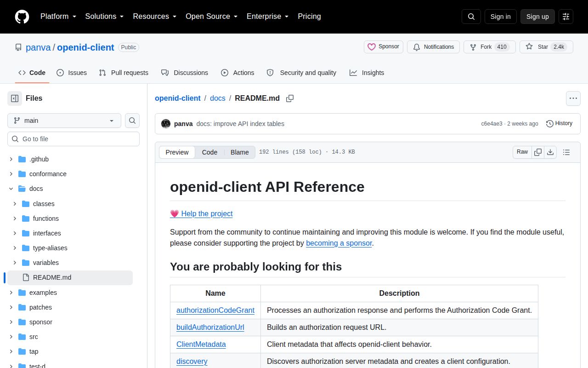The height and width of the screenshot is (368, 588).
Task: Expand the .github folder chevron
Action: [x=11, y=159]
